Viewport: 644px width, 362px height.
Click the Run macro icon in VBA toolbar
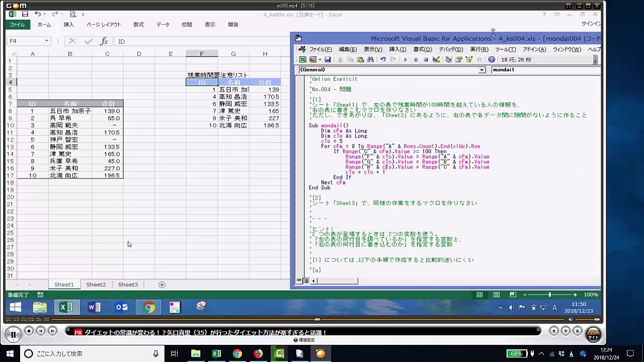pyautogui.click(x=406, y=59)
